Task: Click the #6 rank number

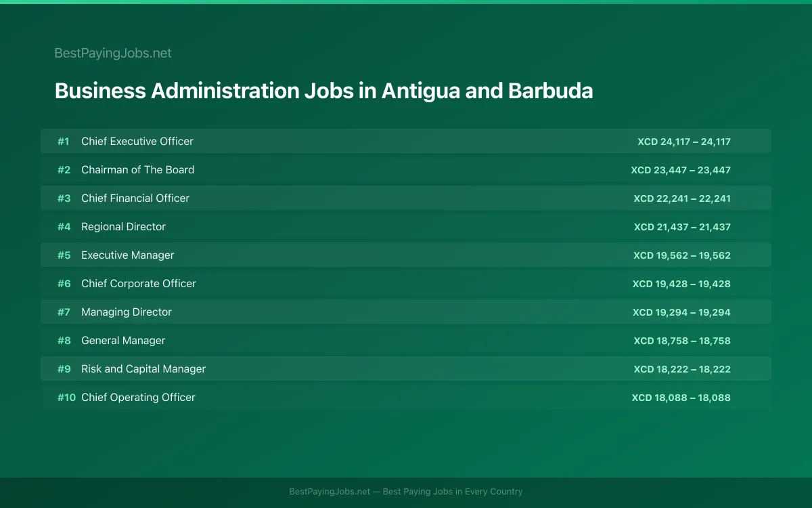Action: click(64, 284)
